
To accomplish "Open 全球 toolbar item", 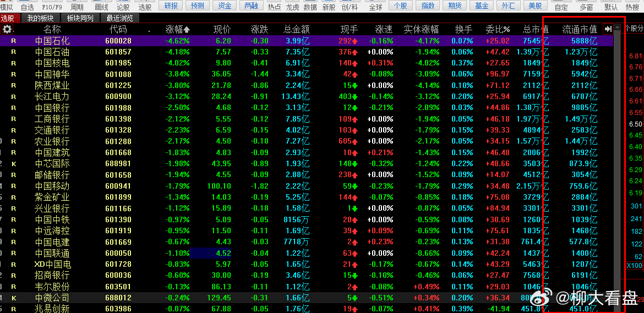I will (x=376, y=7).
